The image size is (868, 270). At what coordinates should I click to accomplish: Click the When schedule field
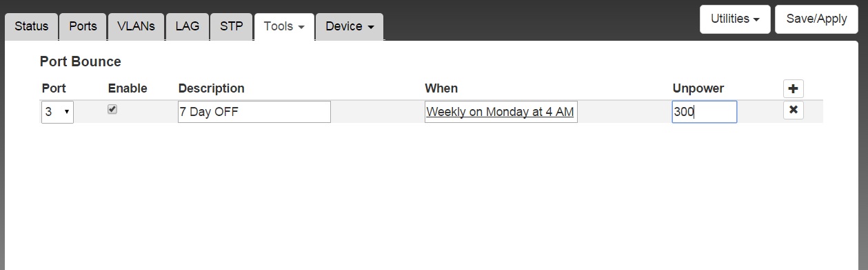(x=501, y=112)
